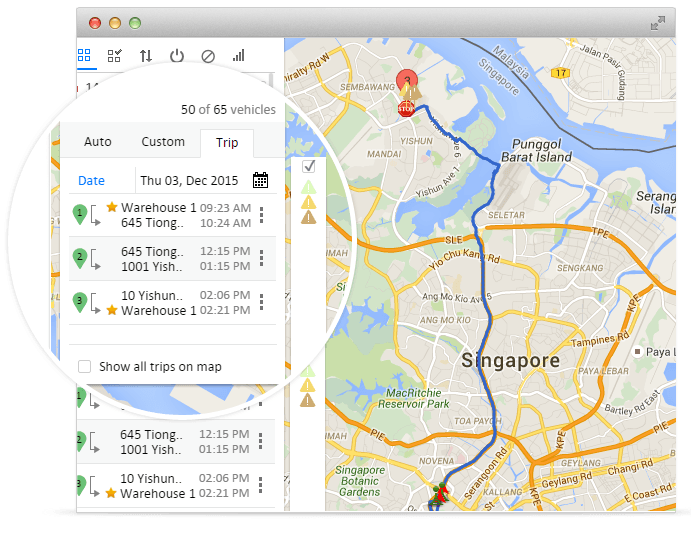This screenshot has width=691, height=550.
Task: Open the bar chart reports icon
Action: (238, 55)
